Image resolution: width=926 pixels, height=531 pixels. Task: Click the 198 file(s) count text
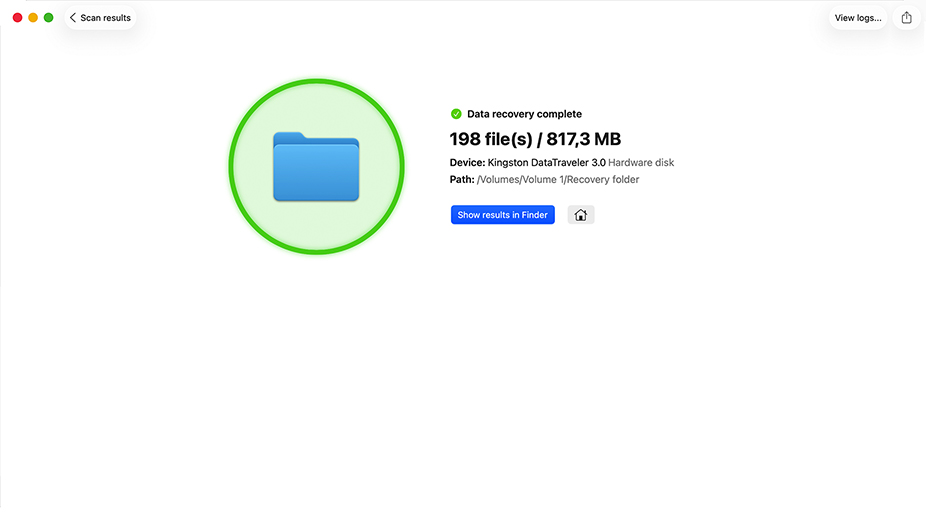click(491, 139)
